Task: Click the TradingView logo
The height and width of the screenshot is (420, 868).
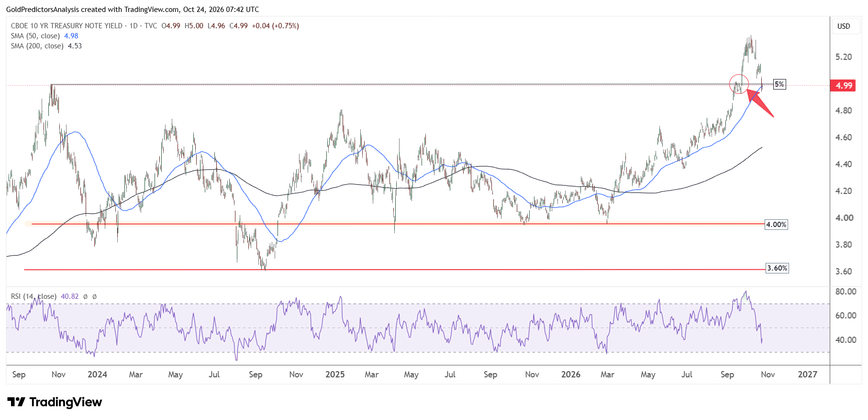Action: pos(55,402)
